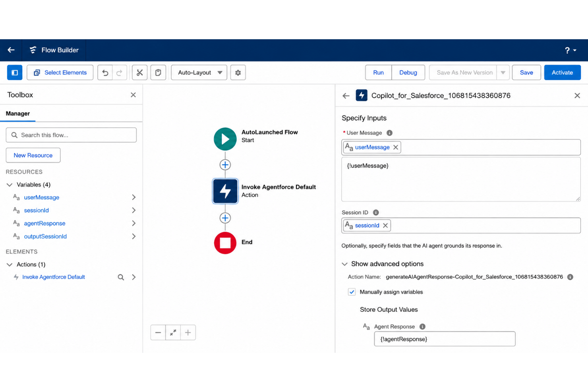The width and height of the screenshot is (588, 392).
Task: Click the Flow Builder logo icon
Action: click(x=33, y=50)
